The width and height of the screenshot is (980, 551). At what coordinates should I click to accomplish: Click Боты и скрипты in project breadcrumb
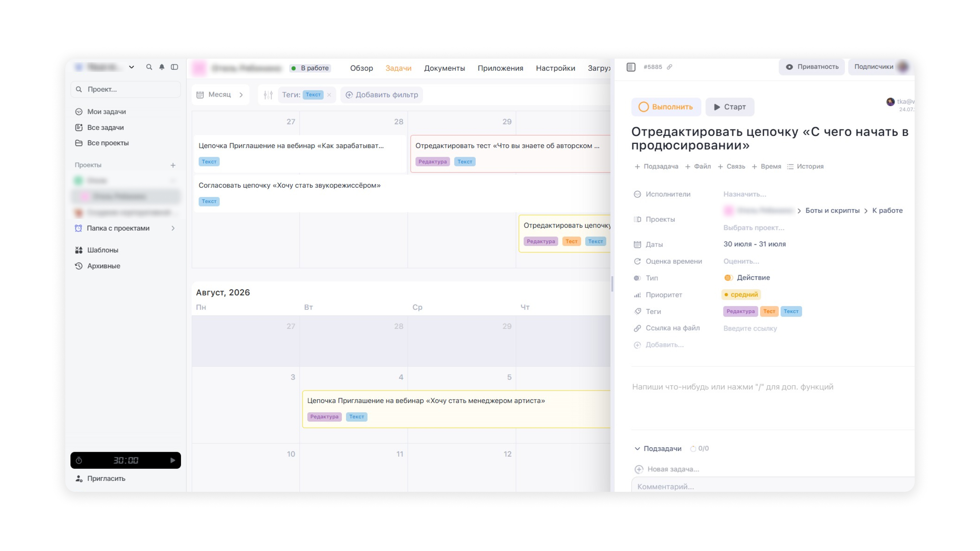pyautogui.click(x=832, y=211)
